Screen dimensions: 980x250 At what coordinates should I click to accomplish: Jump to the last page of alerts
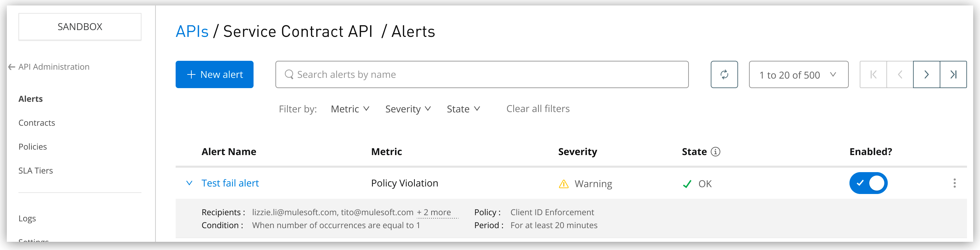(x=953, y=74)
